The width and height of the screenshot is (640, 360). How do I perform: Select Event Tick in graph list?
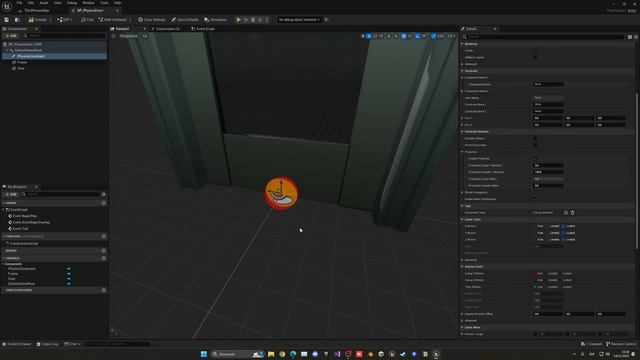[20, 229]
